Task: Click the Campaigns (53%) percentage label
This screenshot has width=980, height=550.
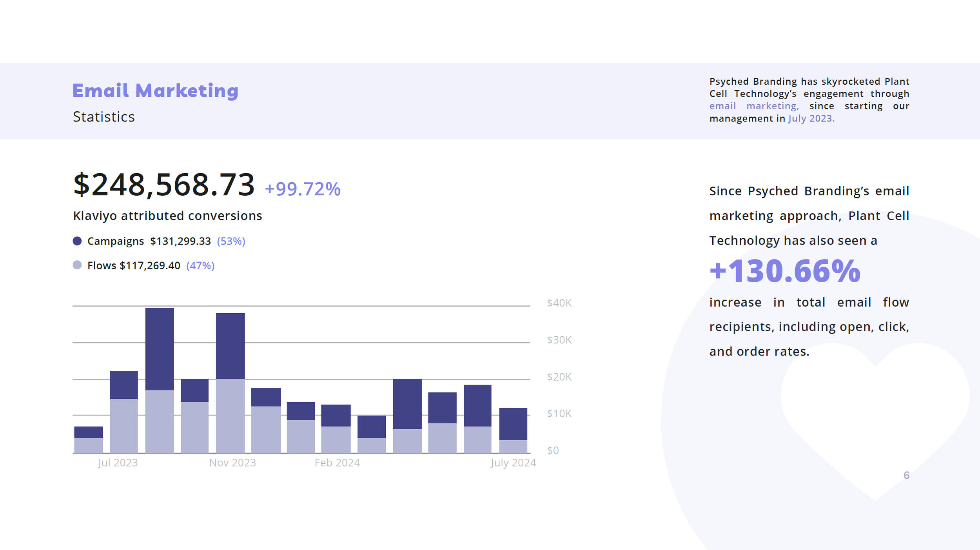Action: [x=231, y=241]
